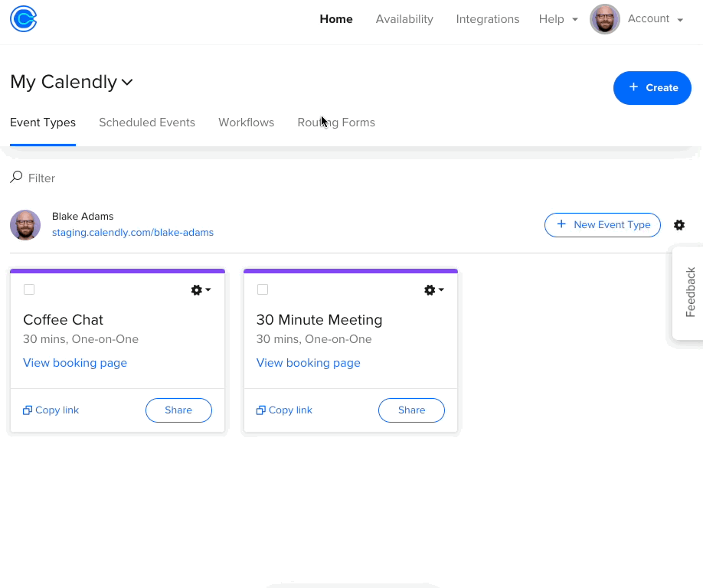Open Coffee Chat gear settings dropdown
Screen dimensions: 703x588
[x=201, y=290]
